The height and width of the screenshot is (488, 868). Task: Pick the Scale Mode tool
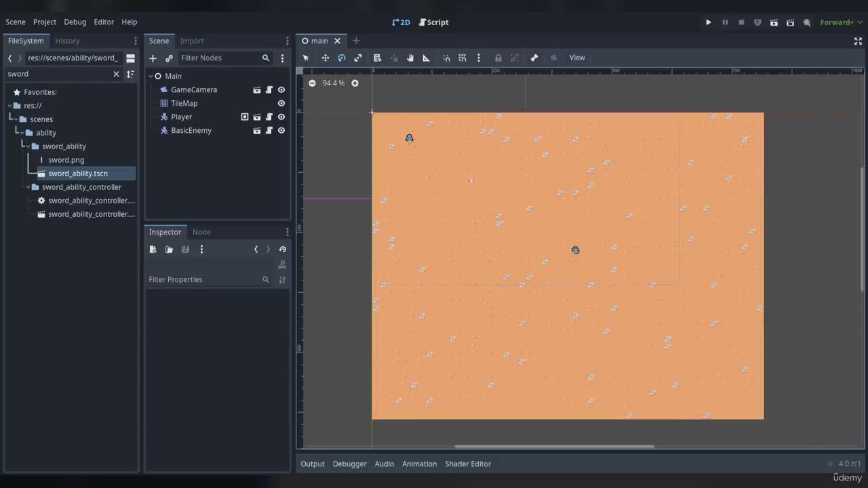358,58
